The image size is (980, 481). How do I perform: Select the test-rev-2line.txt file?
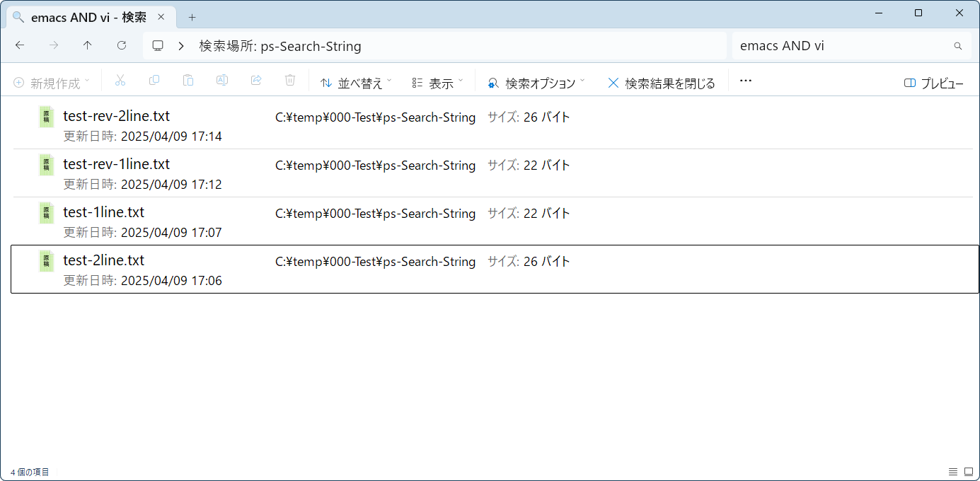point(117,116)
